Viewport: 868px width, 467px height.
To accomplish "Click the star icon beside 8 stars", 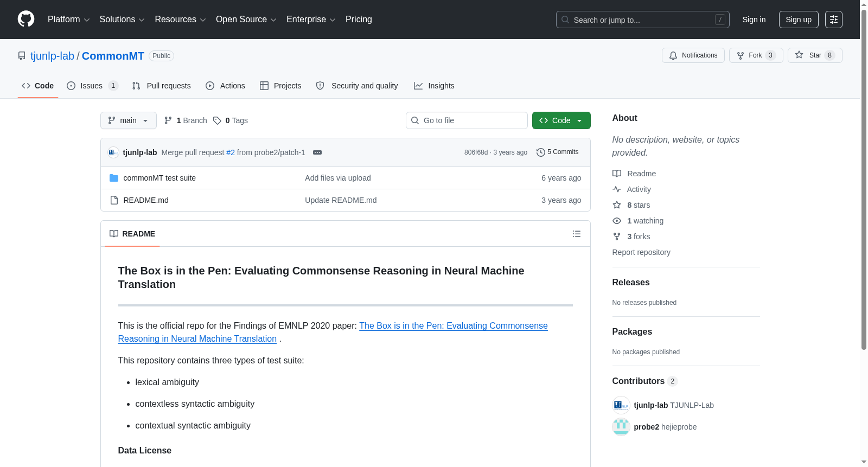I will pos(617,205).
